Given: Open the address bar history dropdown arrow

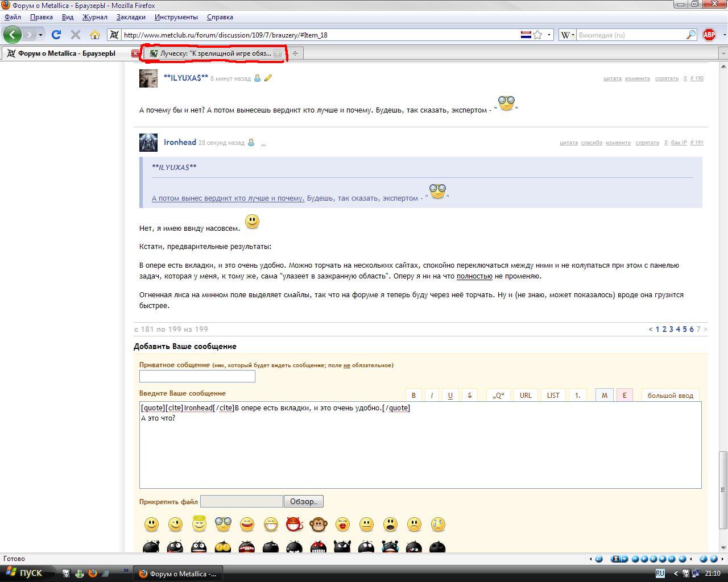Looking at the screenshot, I should point(549,35).
